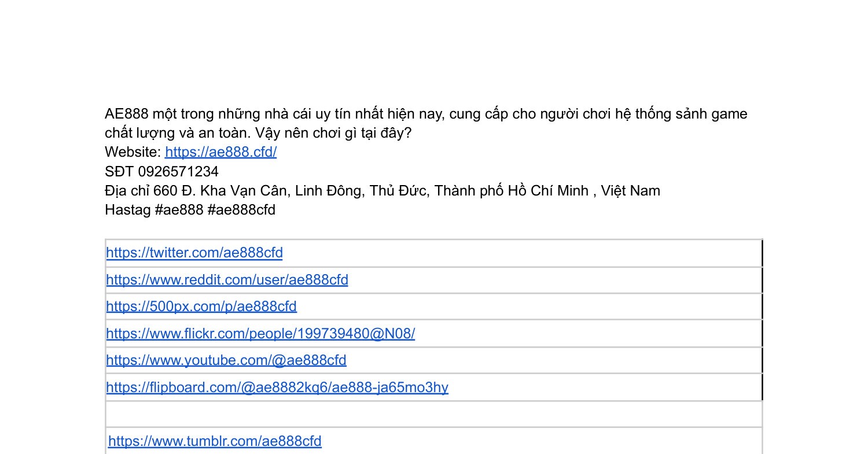Viewport: 868px width, 454px height.
Task: Click the #ae888cfd hashtag text
Action: click(x=241, y=210)
